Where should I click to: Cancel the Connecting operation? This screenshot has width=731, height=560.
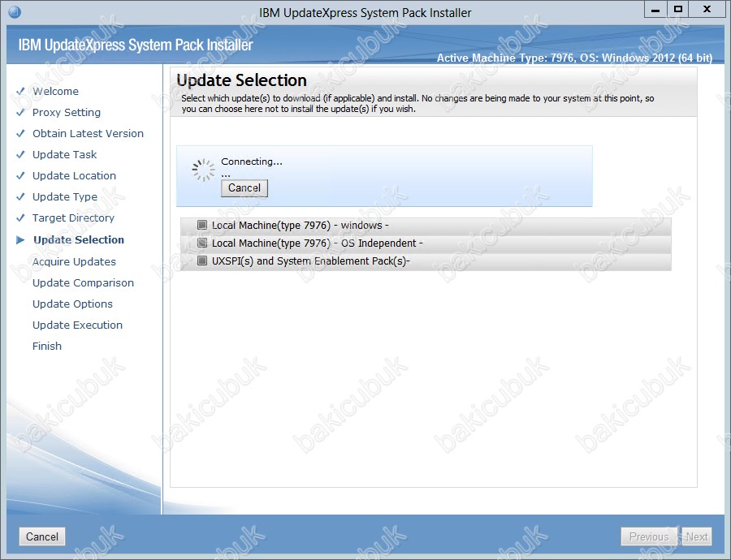[244, 187]
